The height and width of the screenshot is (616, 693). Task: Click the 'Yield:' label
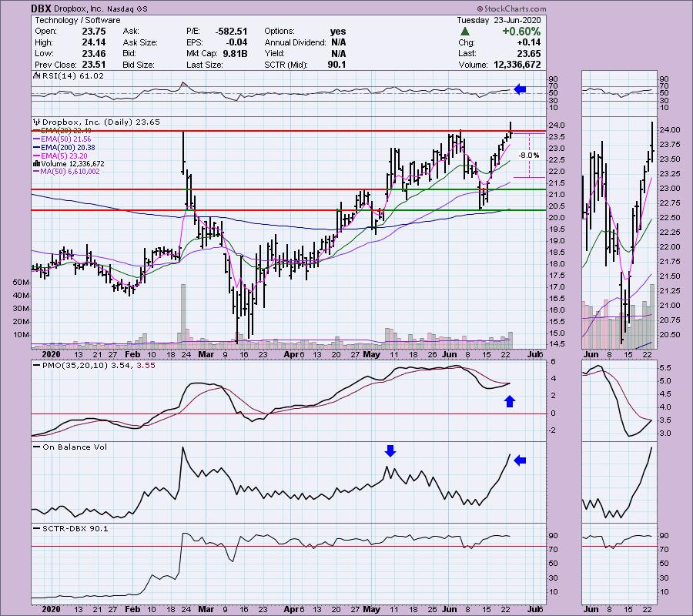(274, 53)
